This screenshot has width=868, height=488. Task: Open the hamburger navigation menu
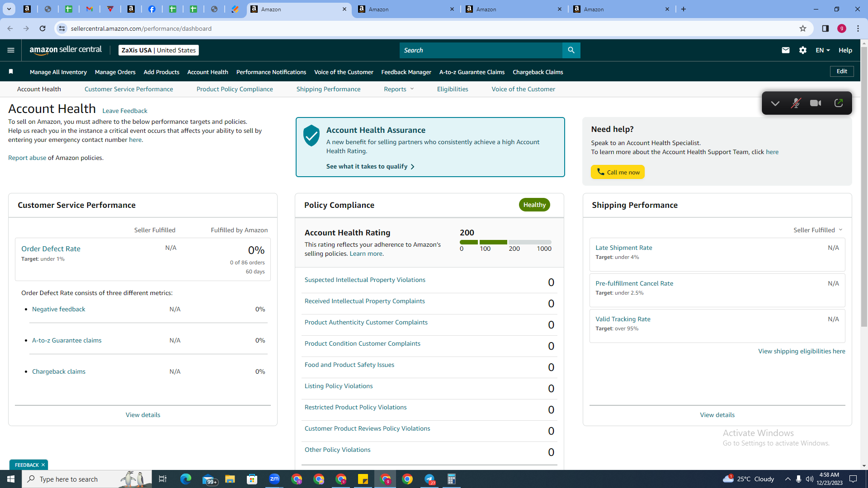click(x=11, y=50)
